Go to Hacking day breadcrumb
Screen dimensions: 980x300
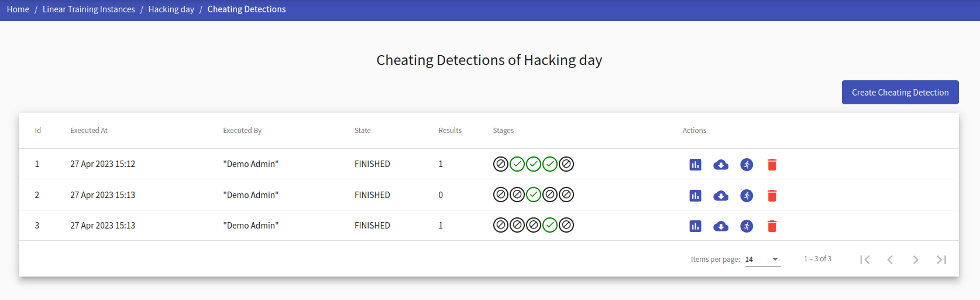click(x=171, y=9)
